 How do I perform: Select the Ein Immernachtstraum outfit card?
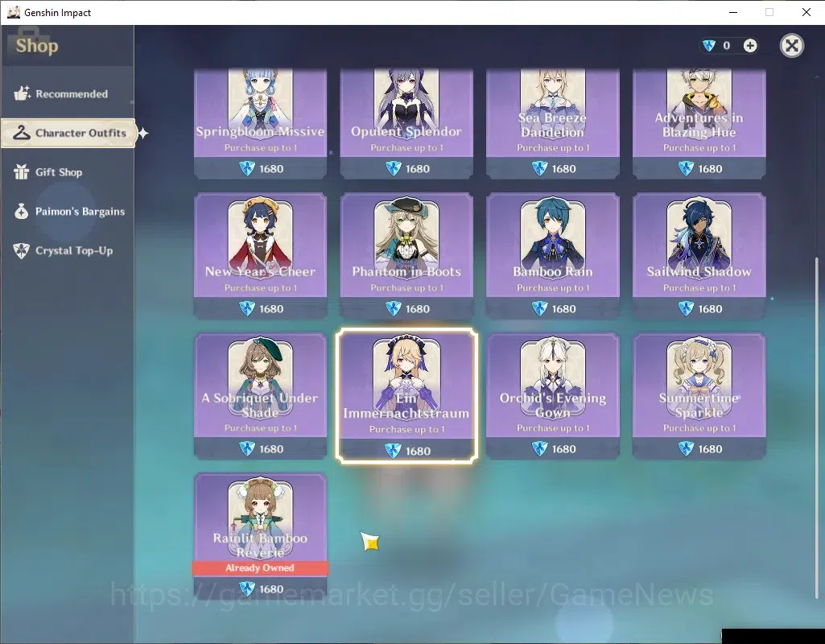click(406, 396)
